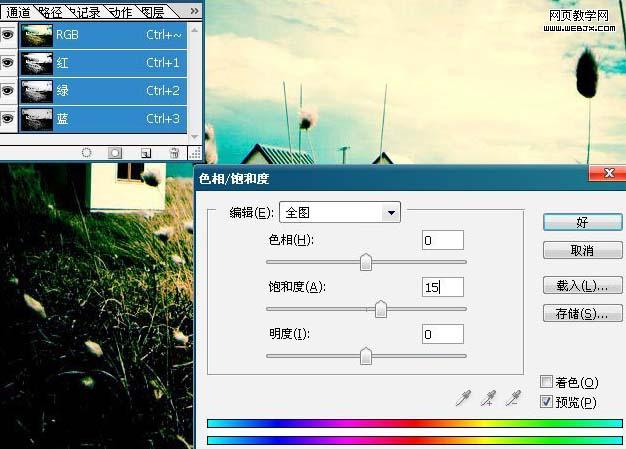Switch to the 动作 tab
626x449 pixels.
[121, 12]
